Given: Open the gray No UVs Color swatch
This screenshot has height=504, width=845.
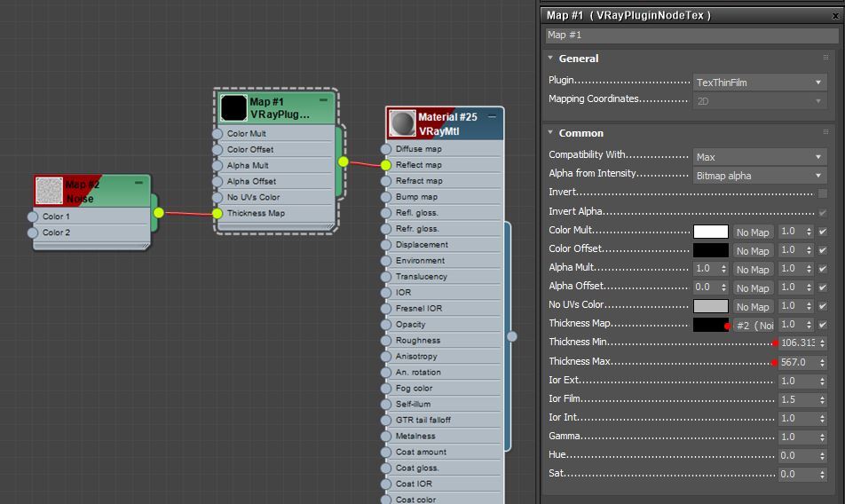Looking at the screenshot, I should point(711,306).
